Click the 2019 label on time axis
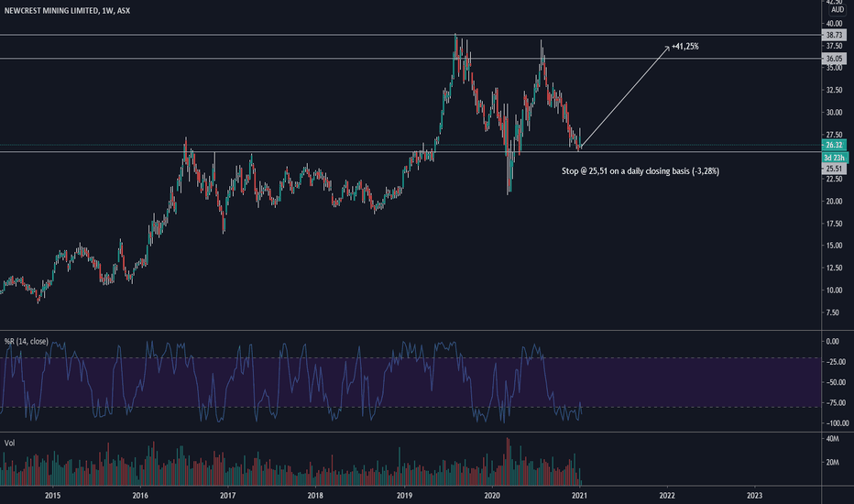The width and height of the screenshot is (854, 504). 404,495
